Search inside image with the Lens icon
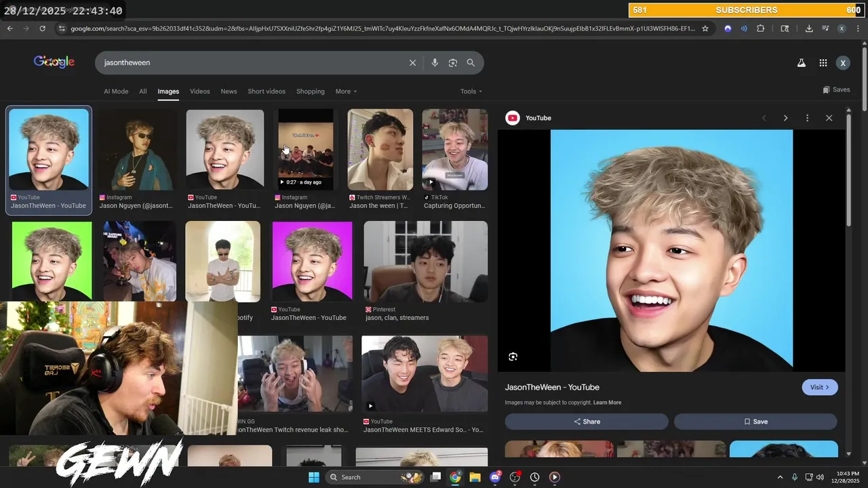 point(513,357)
